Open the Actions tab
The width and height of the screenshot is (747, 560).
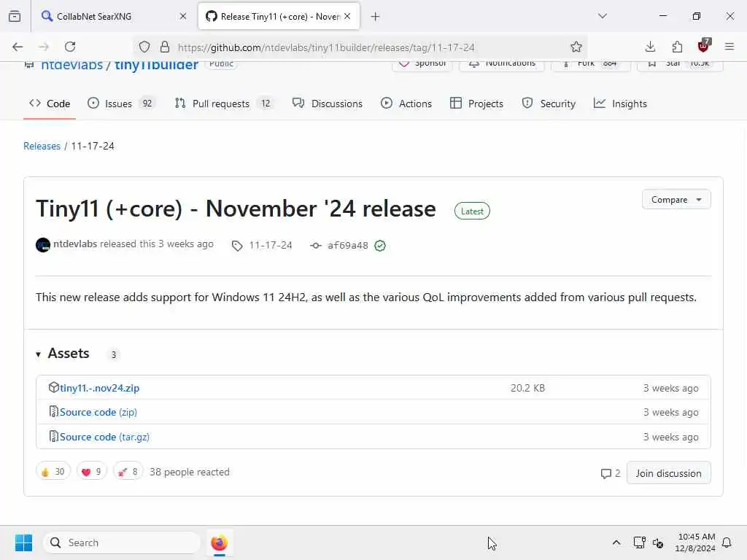406,104
